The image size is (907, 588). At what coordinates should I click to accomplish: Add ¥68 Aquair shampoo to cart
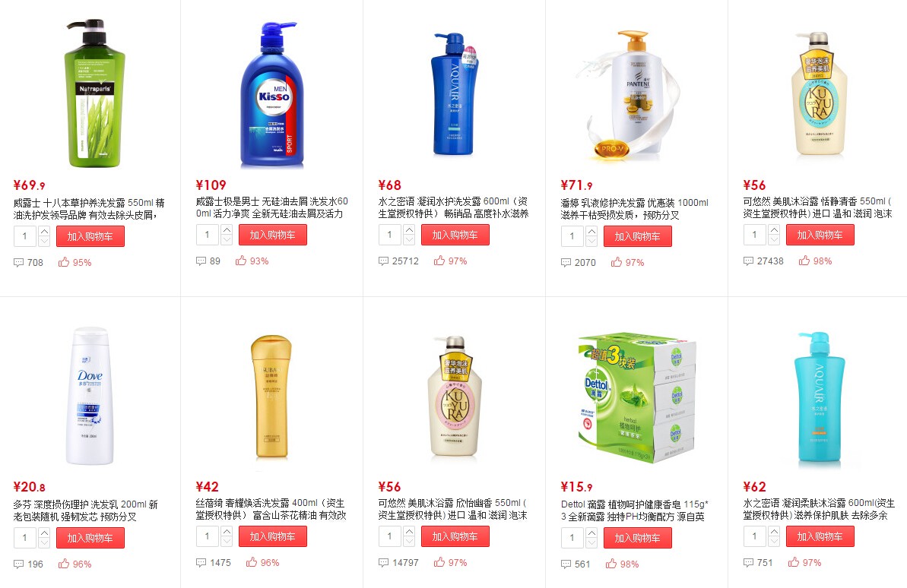[x=455, y=235]
